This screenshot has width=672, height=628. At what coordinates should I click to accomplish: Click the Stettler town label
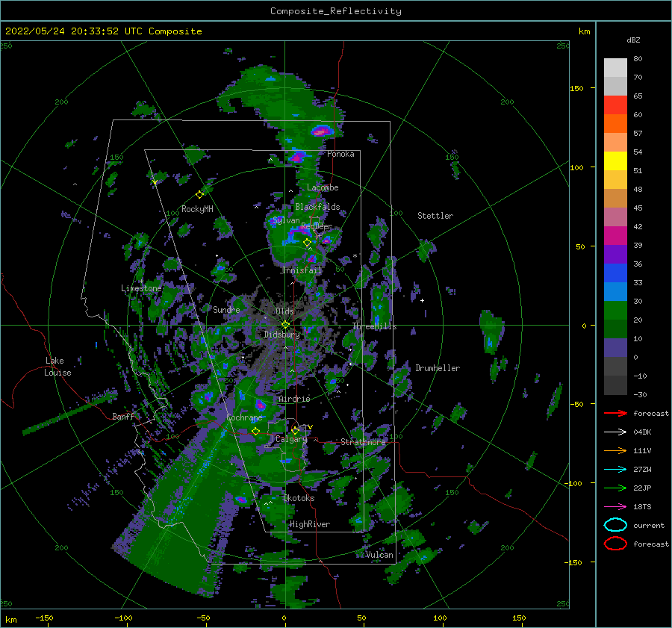(435, 216)
